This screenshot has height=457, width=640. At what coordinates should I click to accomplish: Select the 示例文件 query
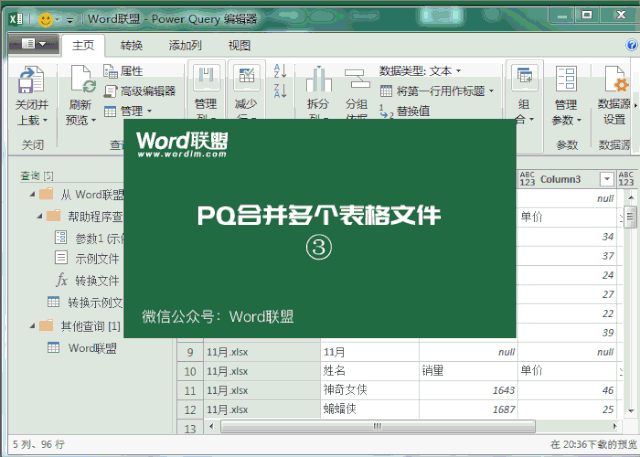[x=87, y=258]
